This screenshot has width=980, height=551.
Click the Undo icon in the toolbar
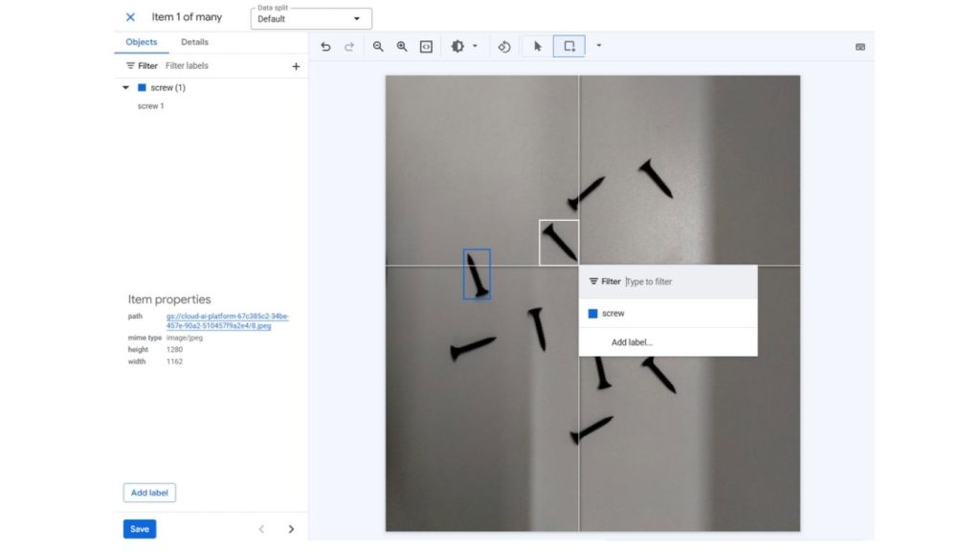click(x=324, y=46)
